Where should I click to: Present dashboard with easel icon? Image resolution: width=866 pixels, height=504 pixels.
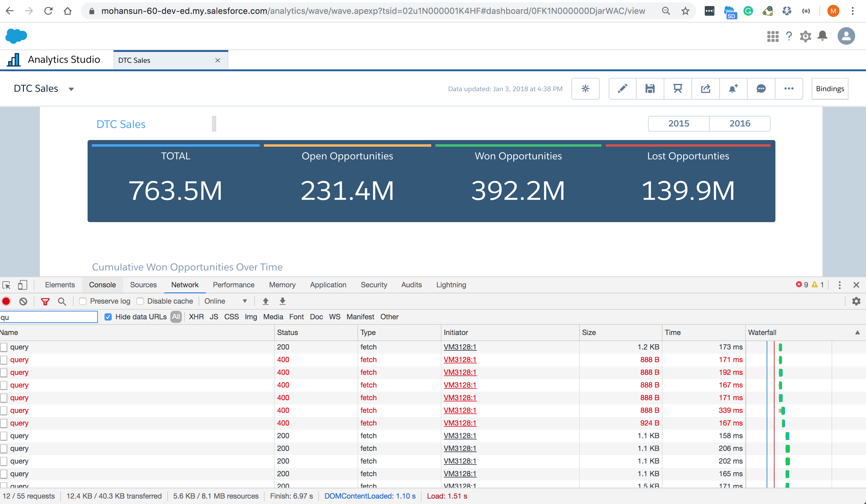[678, 89]
